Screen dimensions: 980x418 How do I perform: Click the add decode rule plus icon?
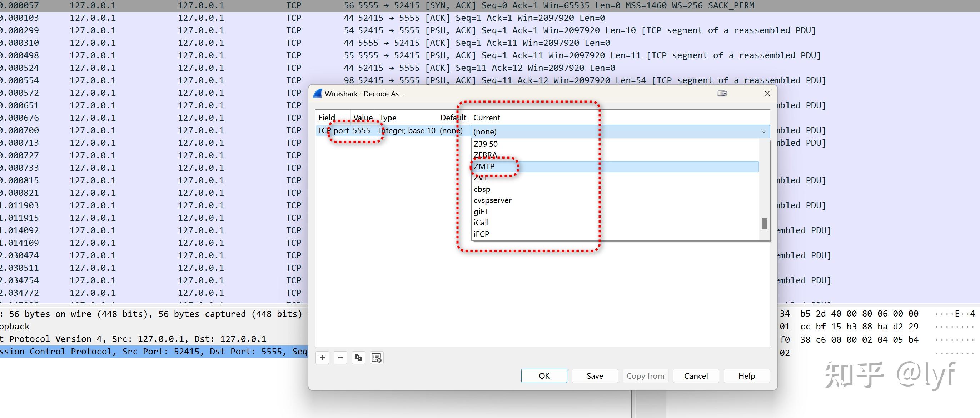point(322,358)
